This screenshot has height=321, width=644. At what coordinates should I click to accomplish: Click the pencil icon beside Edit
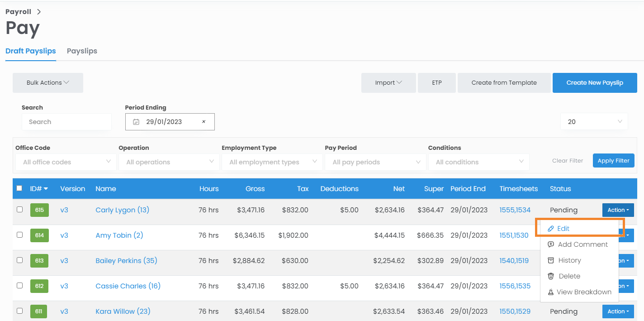point(550,229)
